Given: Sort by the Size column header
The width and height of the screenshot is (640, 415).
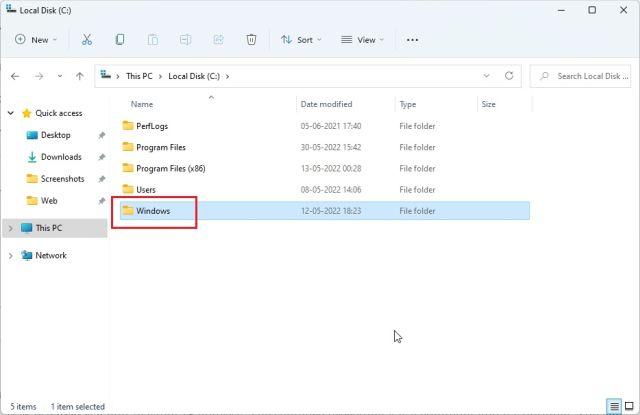Looking at the screenshot, I should pos(488,104).
